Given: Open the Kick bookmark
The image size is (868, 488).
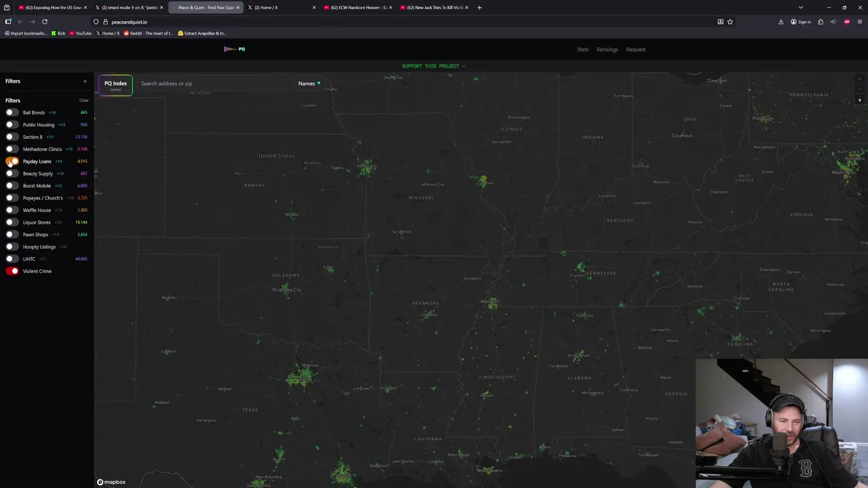Looking at the screenshot, I should point(58,33).
